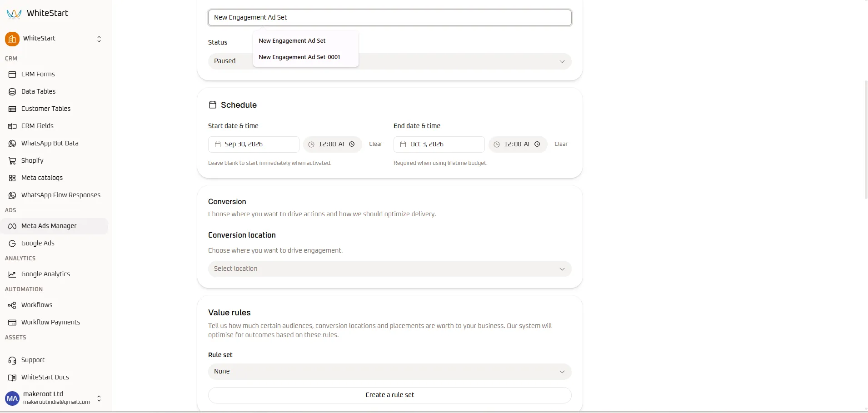This screenshot has height=413, width=868.
Task: Open CRM Fields icon
Action: (x=12, y=126)
